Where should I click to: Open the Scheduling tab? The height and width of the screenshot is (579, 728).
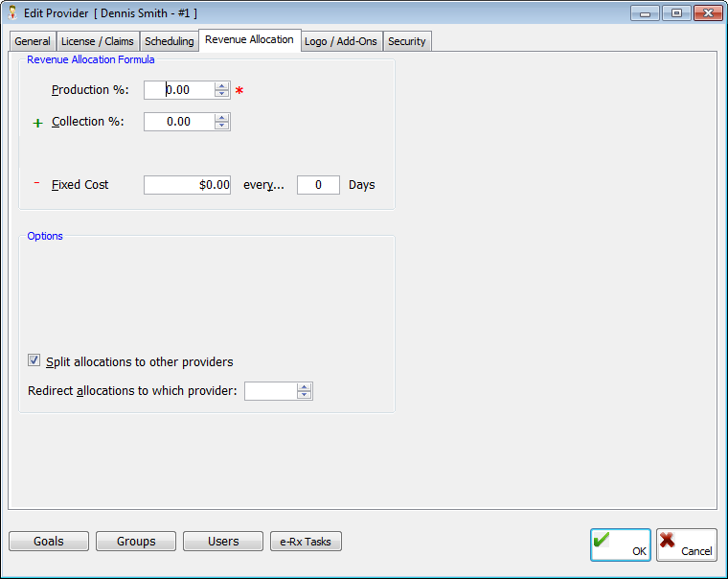(169, 42)
